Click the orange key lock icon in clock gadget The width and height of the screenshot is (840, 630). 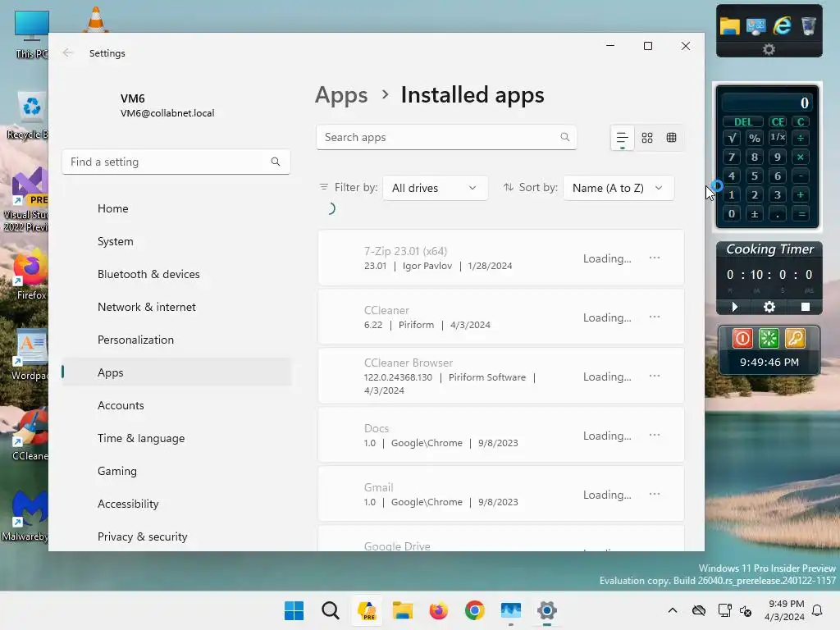[795, 338]
